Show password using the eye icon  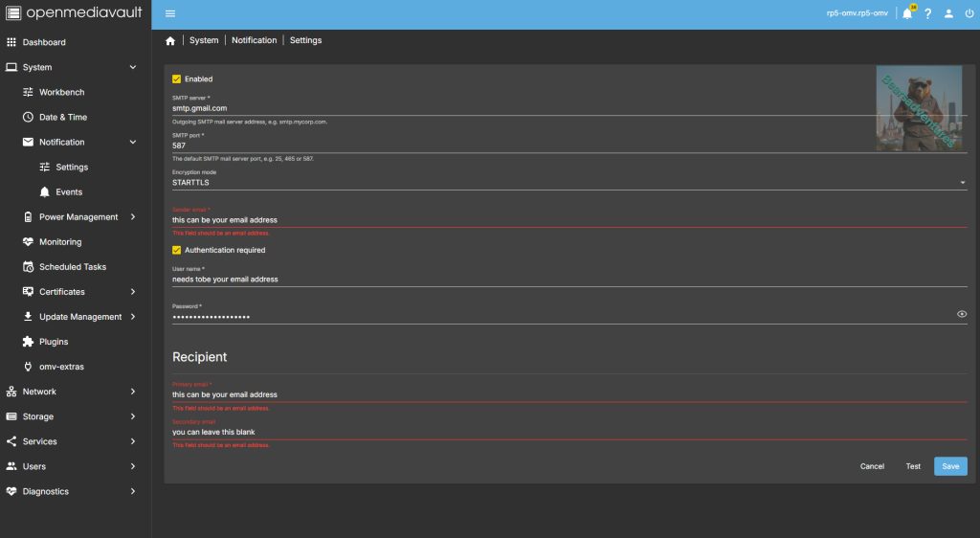[x=961, y=314]
